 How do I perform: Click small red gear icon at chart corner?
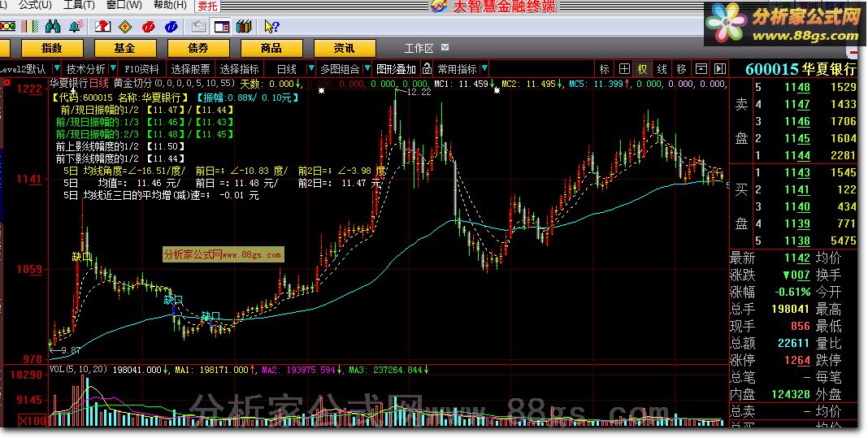pyautogui.click(x=7, y=83)
